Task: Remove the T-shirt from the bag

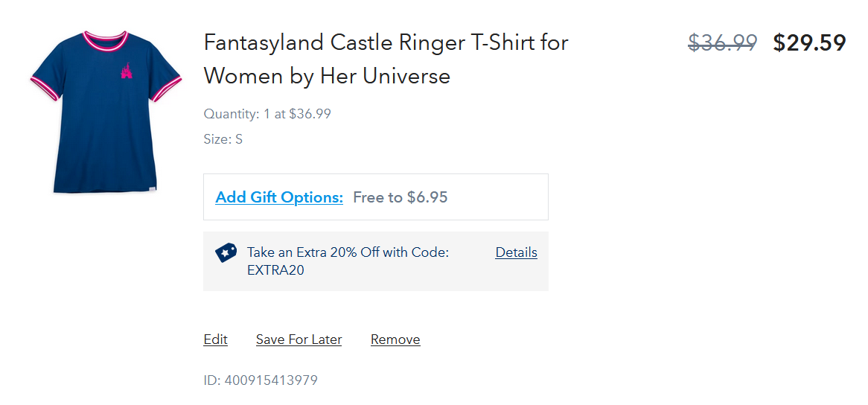Action: [x=395, y=339]
